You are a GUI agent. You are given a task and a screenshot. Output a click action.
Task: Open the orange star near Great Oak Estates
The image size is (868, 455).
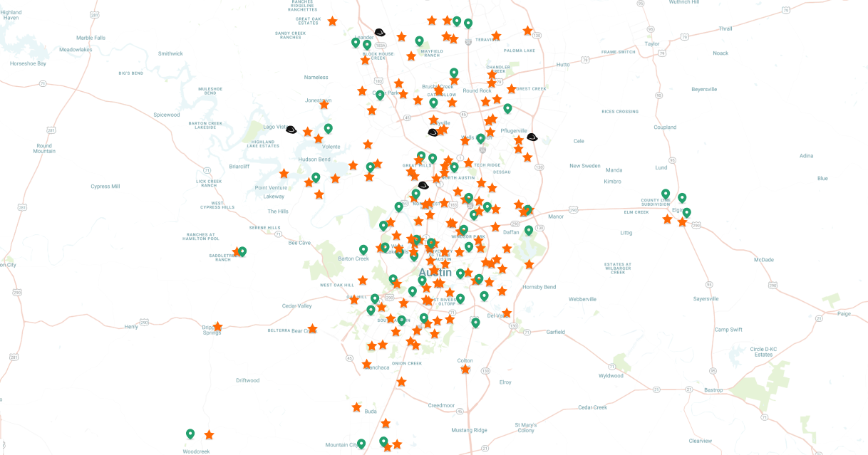(332, 21)
